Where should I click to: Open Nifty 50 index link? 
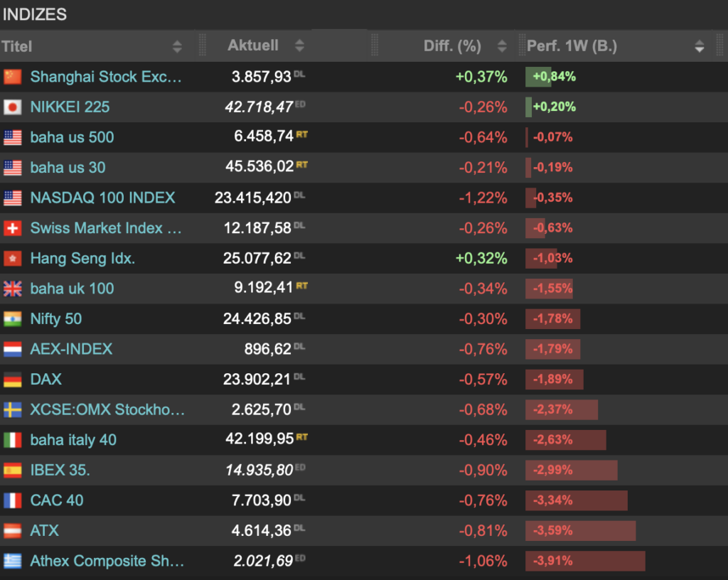55,318
